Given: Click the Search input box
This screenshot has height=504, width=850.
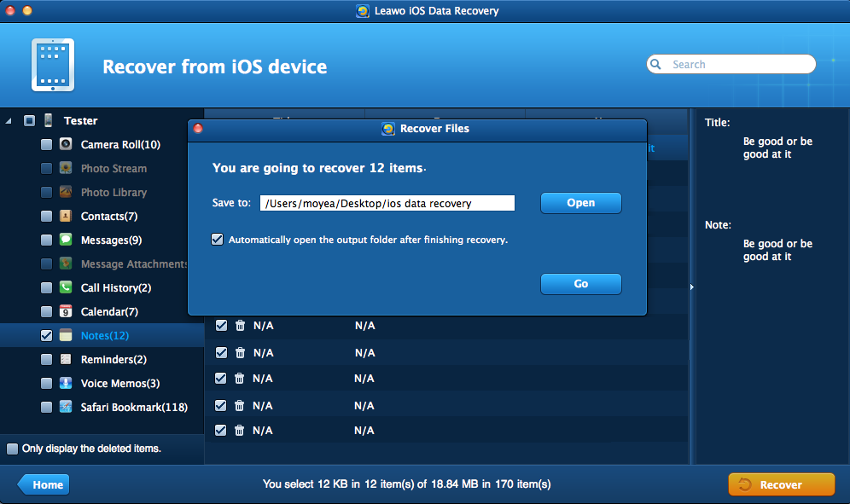Looking at the screenshot, I should tap(731, 64).
